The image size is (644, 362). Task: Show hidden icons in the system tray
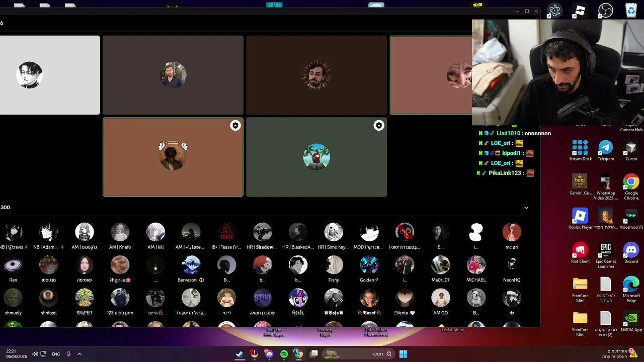click(79, 354)
